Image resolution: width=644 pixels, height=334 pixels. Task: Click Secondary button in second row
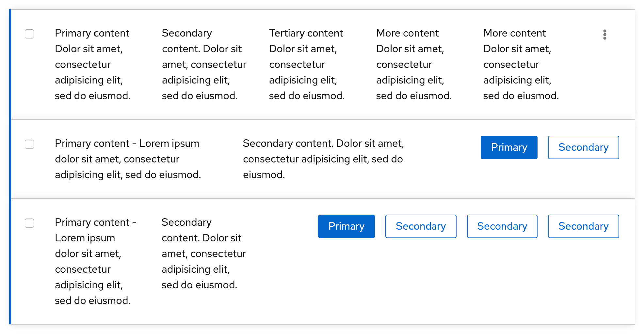click(583, 147)
